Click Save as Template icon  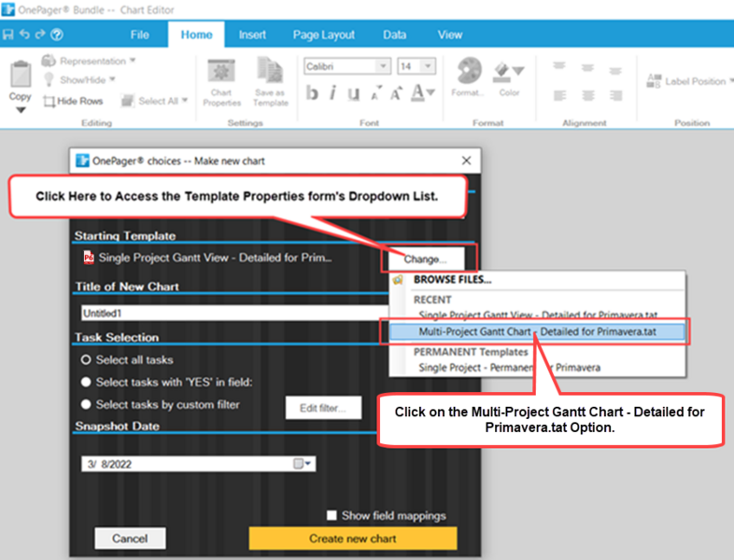click(271, 82)
